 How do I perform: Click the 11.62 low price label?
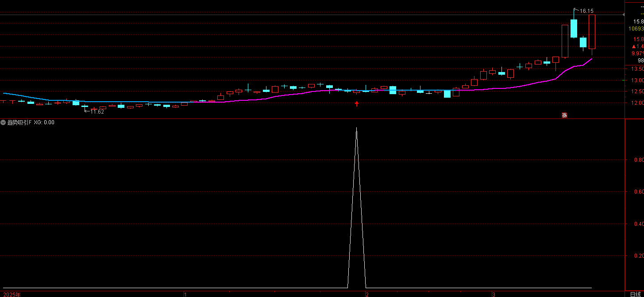97,112
